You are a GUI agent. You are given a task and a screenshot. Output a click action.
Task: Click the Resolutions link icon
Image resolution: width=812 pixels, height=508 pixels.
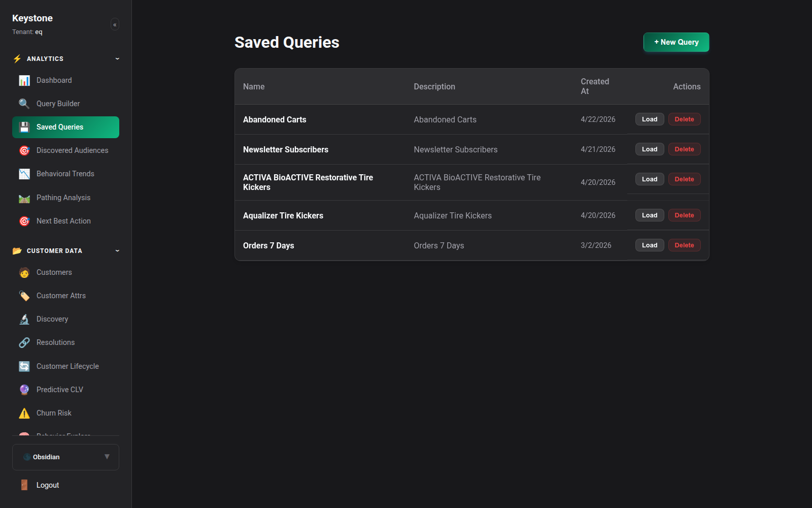[24, 342]
